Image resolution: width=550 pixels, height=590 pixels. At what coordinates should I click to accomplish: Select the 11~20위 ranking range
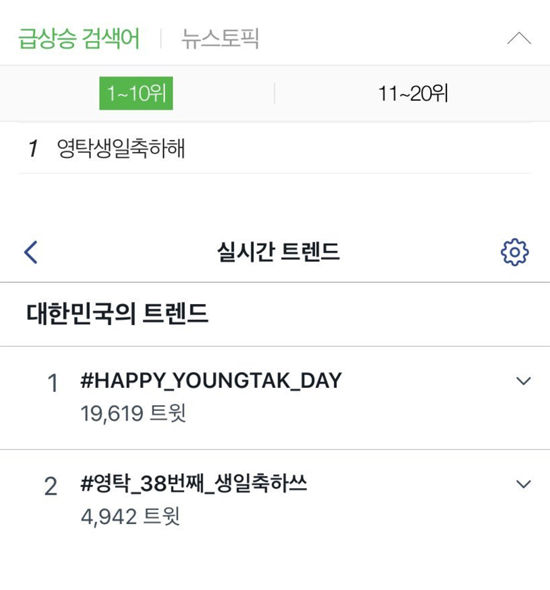(x=413, y=93)
